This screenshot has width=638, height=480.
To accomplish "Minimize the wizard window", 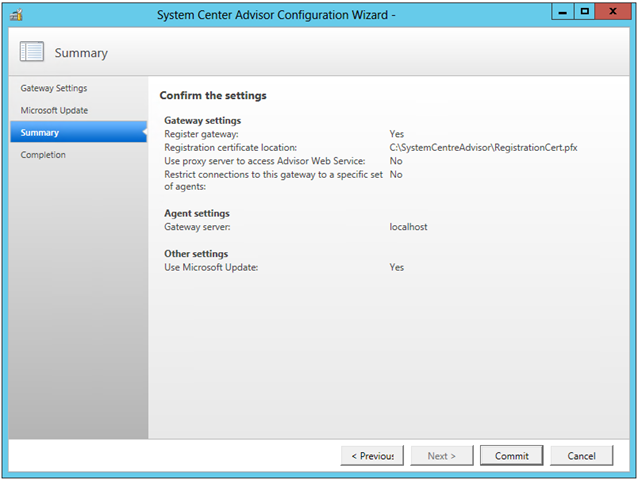I will point(563,12).
